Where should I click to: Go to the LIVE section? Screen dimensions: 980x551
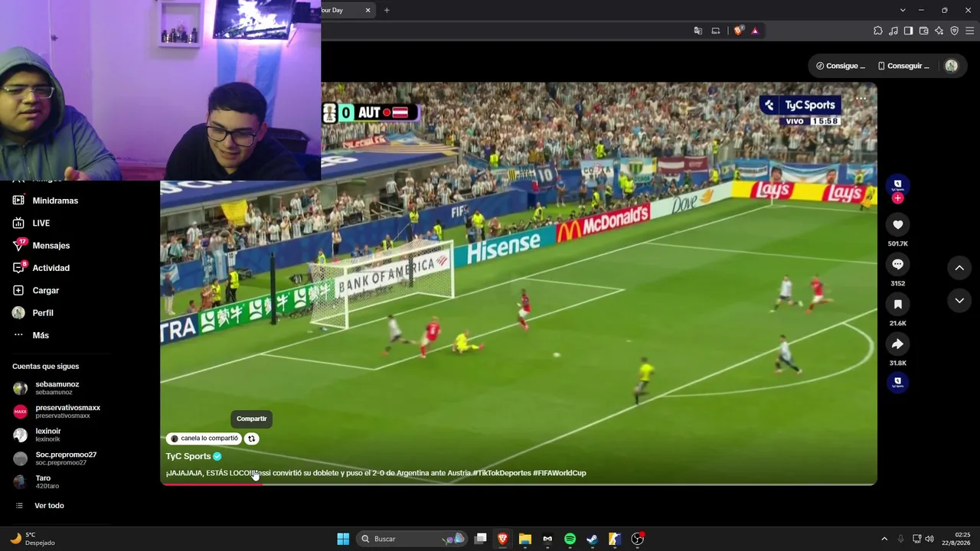pyautogui.click(x=32, y=223)
